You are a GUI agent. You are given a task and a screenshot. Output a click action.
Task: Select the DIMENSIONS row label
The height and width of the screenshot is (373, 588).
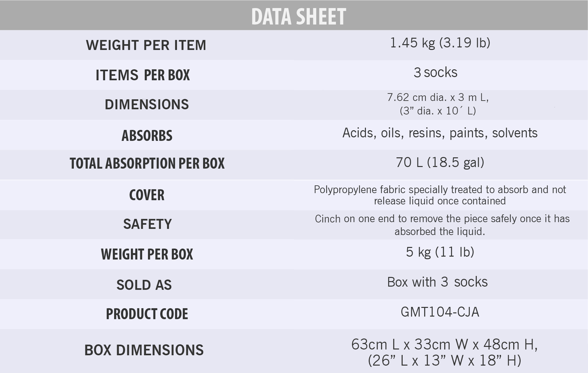point(147,104)
